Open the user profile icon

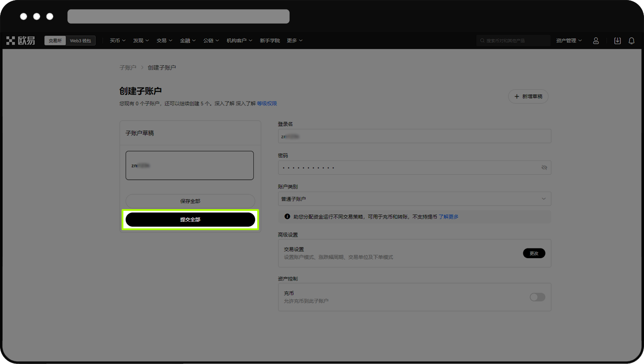[x=595, y=41]
